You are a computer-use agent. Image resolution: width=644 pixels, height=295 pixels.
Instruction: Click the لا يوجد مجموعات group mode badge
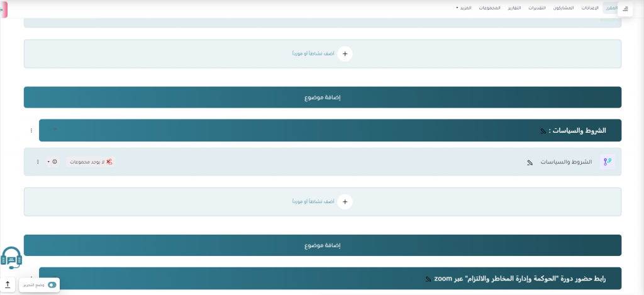[91, 162]
